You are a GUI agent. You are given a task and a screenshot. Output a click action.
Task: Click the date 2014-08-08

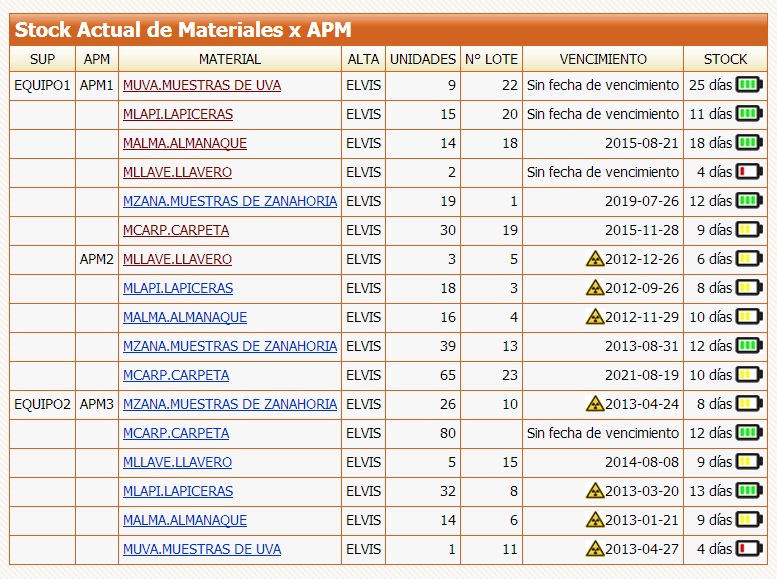[642, 462]
